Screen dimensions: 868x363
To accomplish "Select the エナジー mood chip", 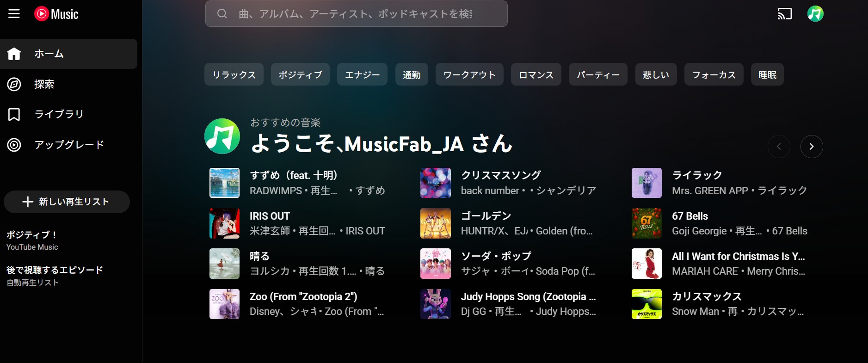I will coord(363,74).
